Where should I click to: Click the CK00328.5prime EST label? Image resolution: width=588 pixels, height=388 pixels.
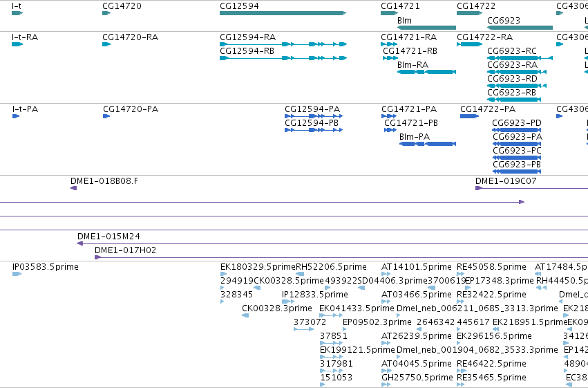(x=289, y=281)
